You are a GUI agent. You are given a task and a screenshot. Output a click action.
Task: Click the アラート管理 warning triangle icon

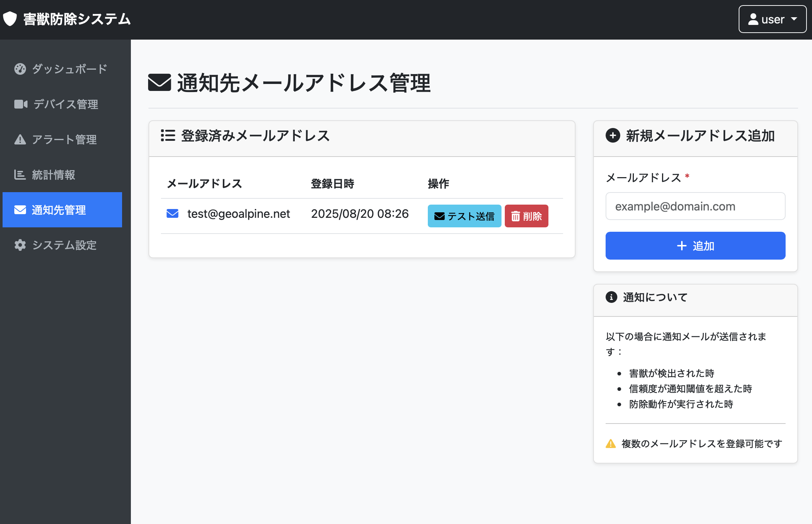[20, 139]
